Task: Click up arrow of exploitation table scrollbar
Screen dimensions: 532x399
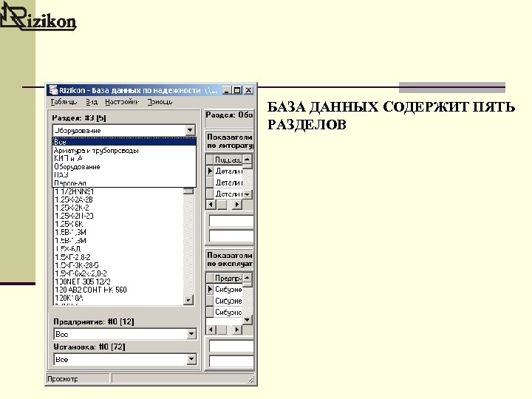Action: [248, 278]
